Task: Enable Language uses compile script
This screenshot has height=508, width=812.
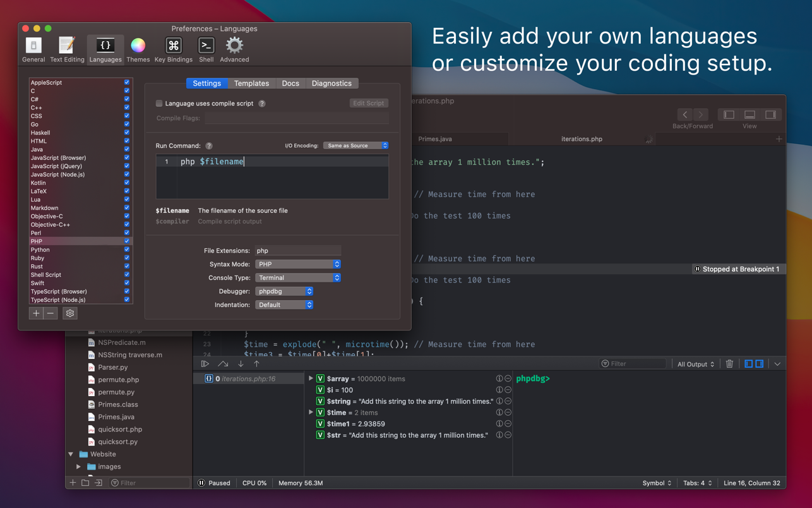Action: click(159, 103)
